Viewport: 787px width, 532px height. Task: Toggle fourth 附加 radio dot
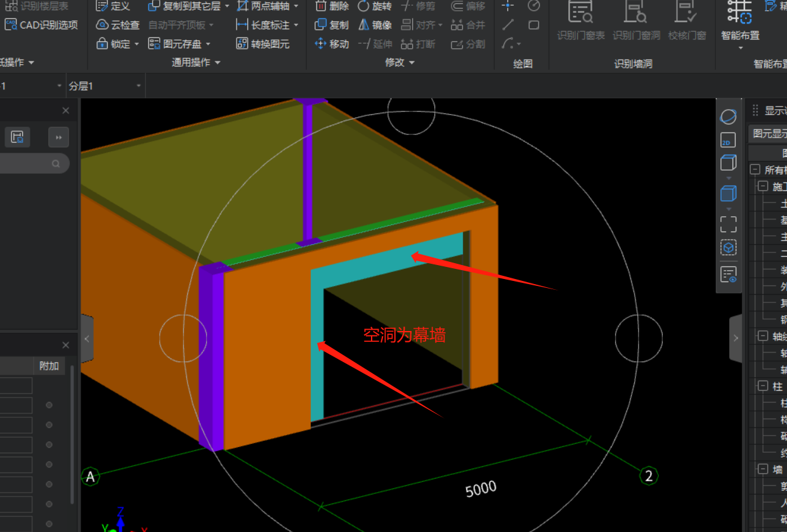tap(49, 465)
